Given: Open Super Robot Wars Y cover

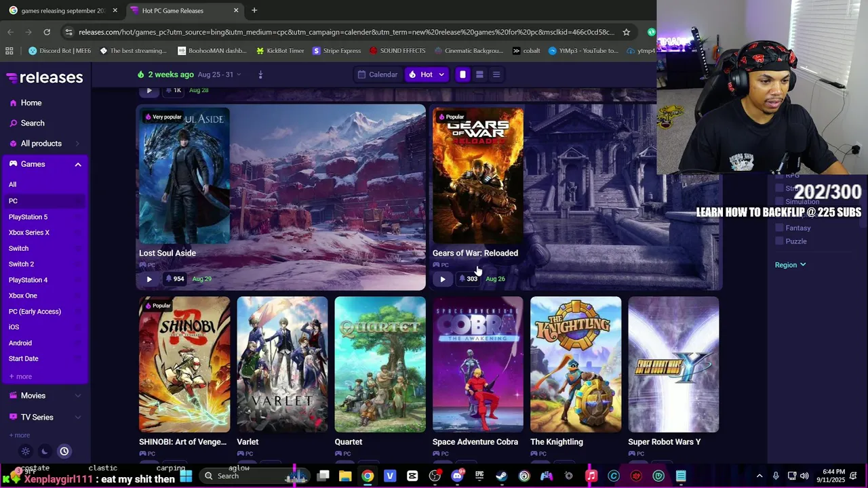Looking at the screenshot, I should 673,364.
